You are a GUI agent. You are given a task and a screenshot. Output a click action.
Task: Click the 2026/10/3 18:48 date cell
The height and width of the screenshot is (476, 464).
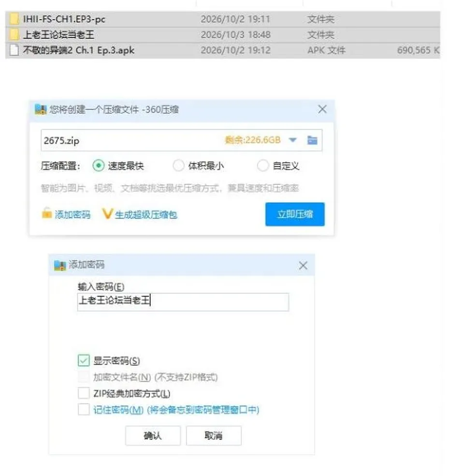point(235,35)
